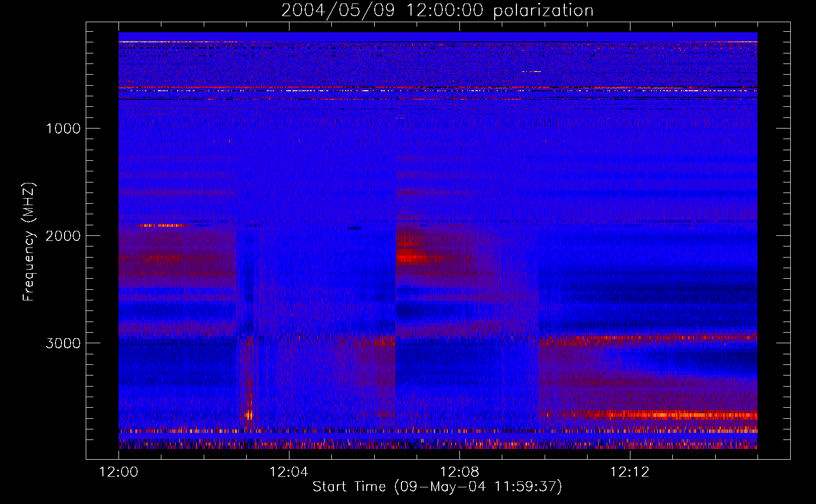Click the 12:08 time tick label
The height and width of the screenshot is (504, 816).
coord(459,472)
